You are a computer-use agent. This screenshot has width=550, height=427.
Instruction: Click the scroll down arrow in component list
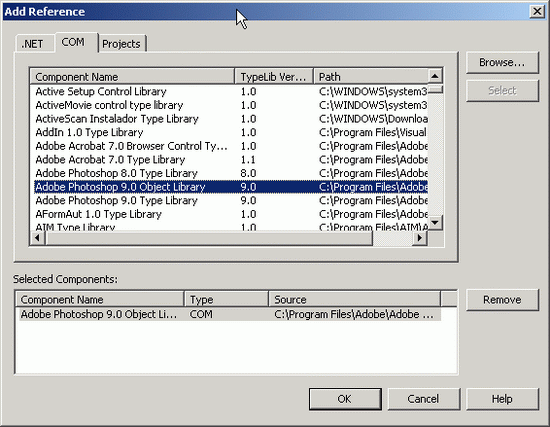[435, 222]
